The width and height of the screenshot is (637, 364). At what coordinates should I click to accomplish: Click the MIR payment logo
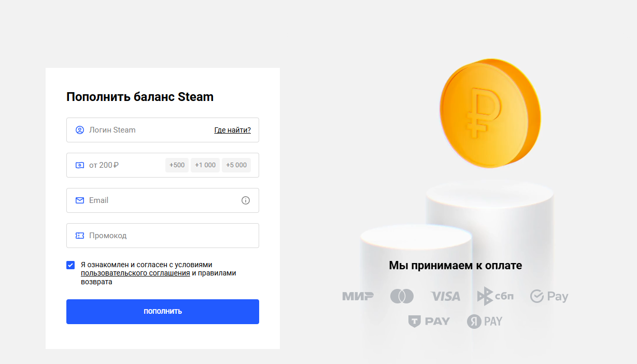click(358, 296)
